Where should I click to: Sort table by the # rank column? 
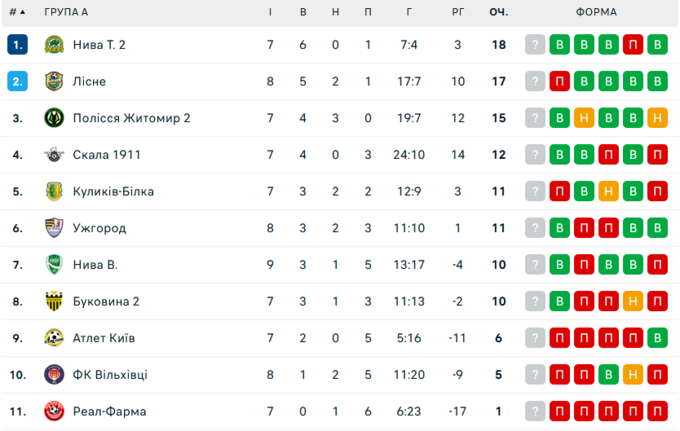click(x=17, y=12)
